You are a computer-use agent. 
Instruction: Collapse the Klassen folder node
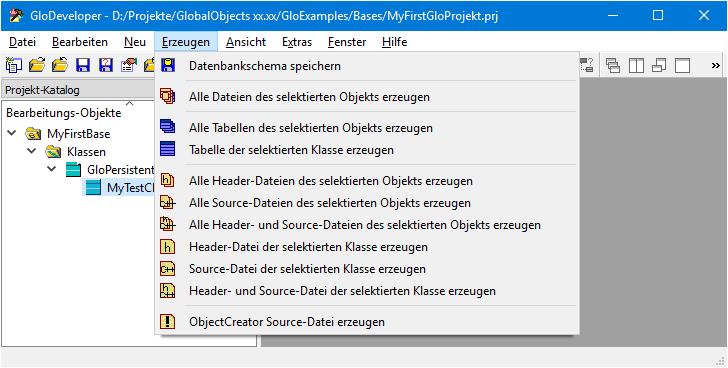pyautogui.click(x=31, y=151)
